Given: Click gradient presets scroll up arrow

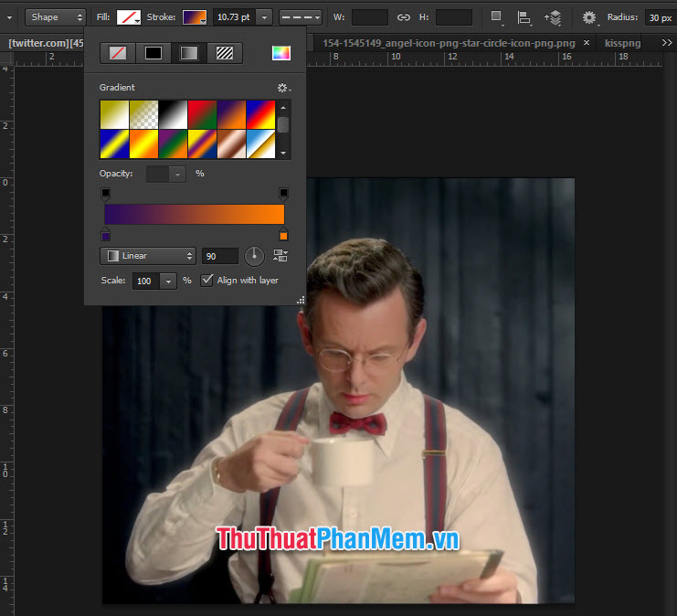Looking at the screenshot, I should [x=283, y=108].
